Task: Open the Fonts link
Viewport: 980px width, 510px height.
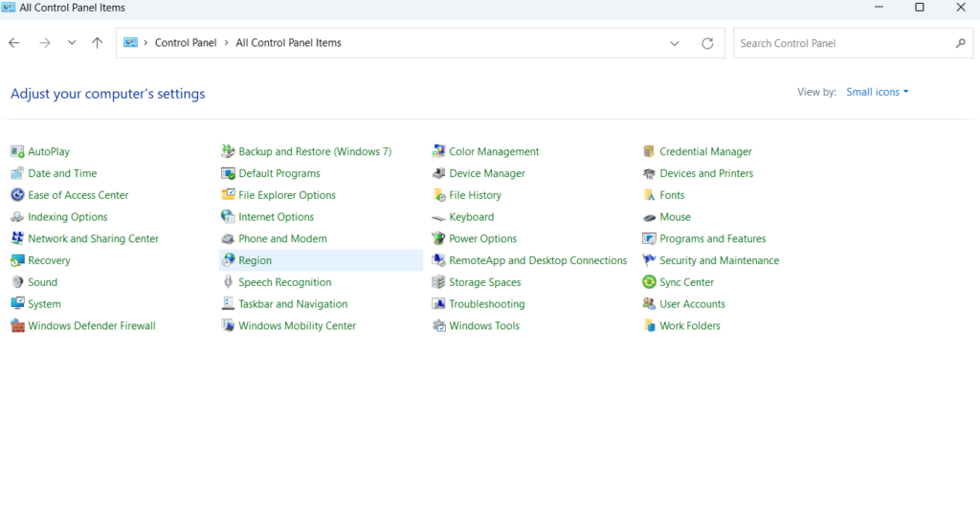Action: (672, 195)
